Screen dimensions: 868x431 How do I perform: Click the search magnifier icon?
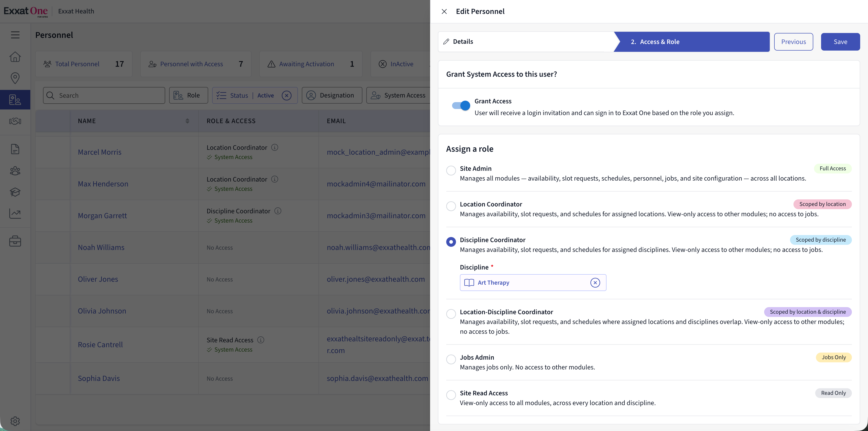(x=50, y=95)
